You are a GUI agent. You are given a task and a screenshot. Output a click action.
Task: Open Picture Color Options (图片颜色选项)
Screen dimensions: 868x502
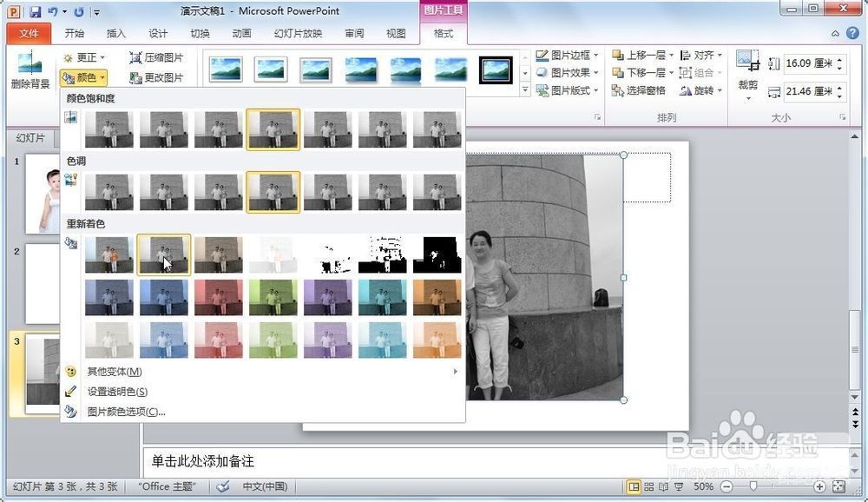click(x=126, y=412)
